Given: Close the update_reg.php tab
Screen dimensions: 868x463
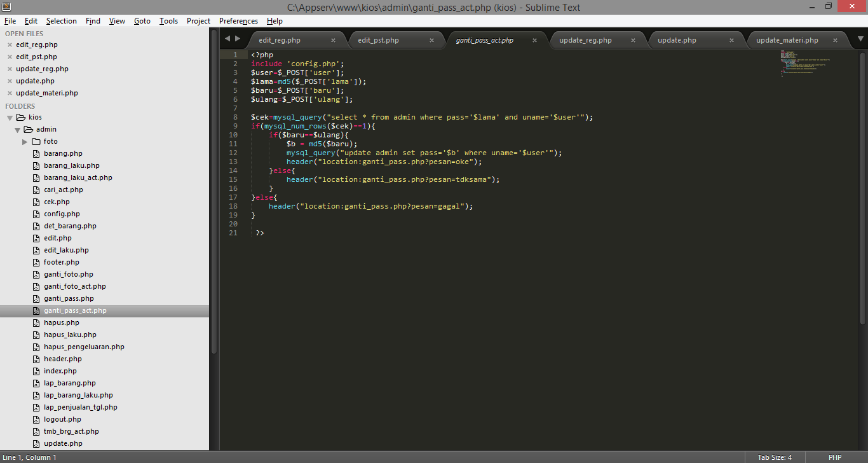Looking at the screenshot, I should (x=633, y=40).
